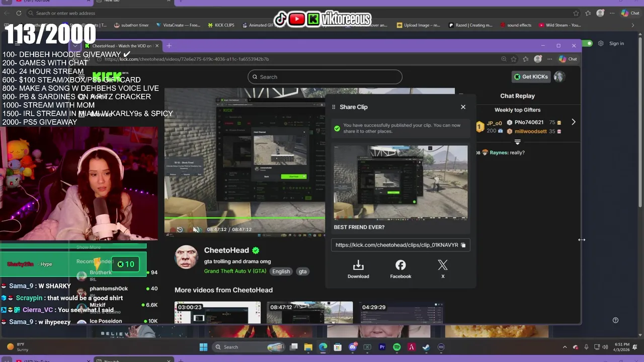Open tab actions dropdown in Kick window

(x=75, y=46)
